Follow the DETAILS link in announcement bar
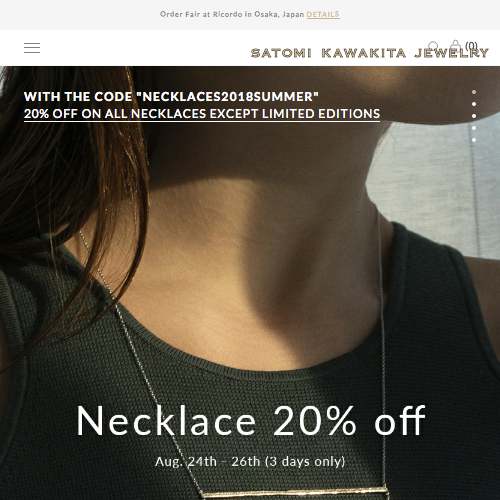The width and height of the screenshot is (500, 500). pos(323,14)
